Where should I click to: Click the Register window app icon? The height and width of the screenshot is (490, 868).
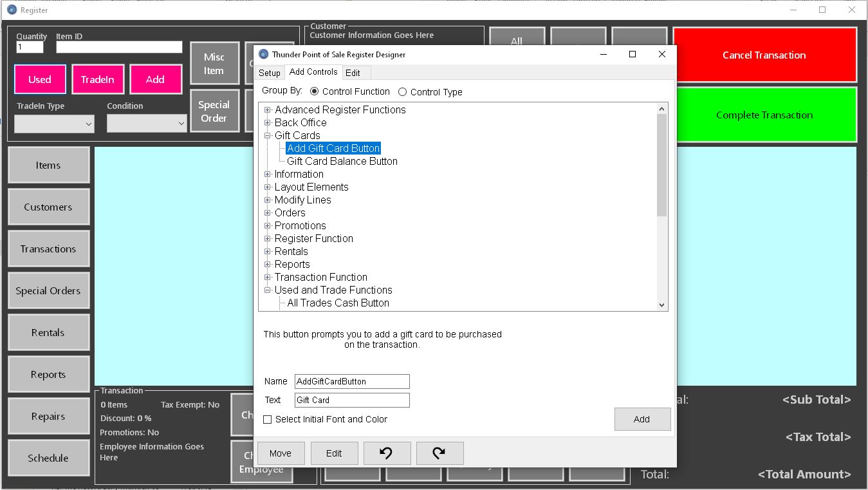click(11, 10)
